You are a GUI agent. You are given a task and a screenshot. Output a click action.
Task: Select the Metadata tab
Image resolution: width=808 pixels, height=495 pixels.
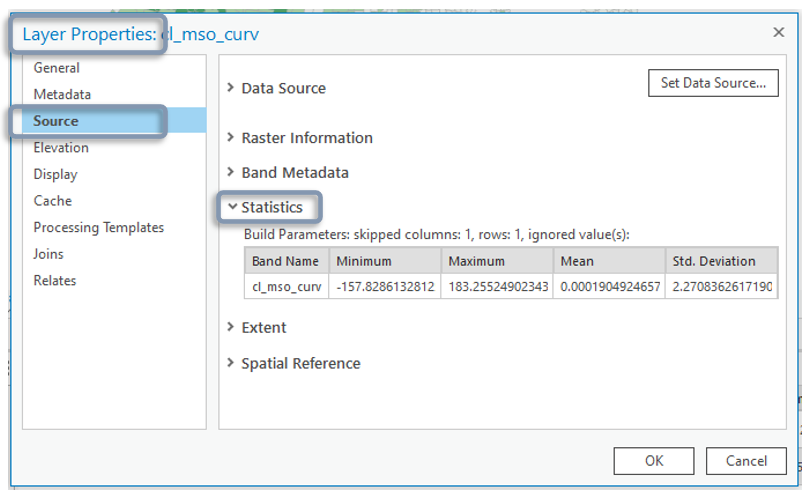click(x=62, y=94)
